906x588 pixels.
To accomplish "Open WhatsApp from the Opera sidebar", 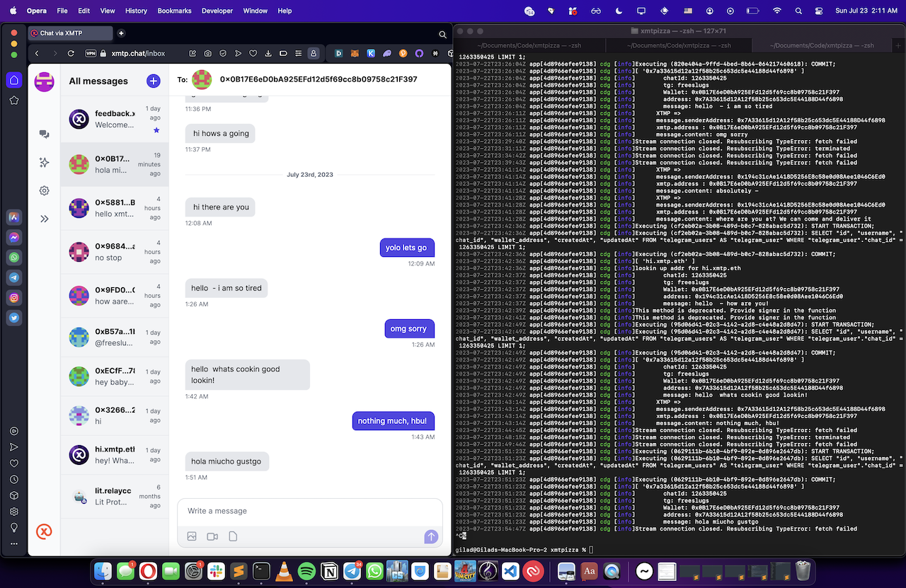I will click(14, 257).
